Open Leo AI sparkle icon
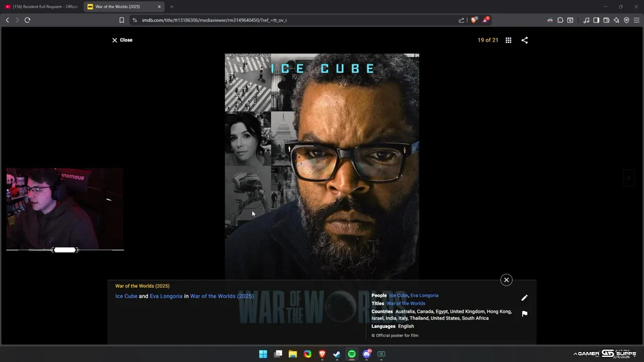Viewport: 644px width, 362px height. point(616,20)
